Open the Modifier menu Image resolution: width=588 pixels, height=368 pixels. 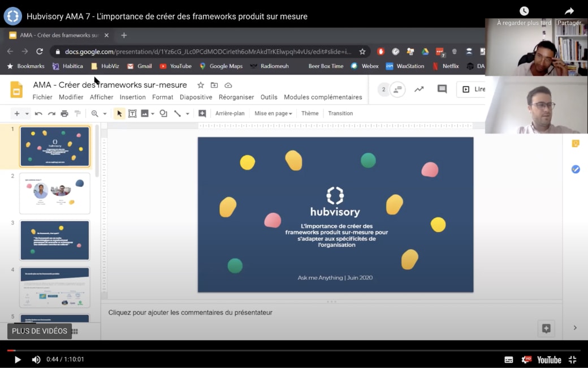[x=71, y=97]
